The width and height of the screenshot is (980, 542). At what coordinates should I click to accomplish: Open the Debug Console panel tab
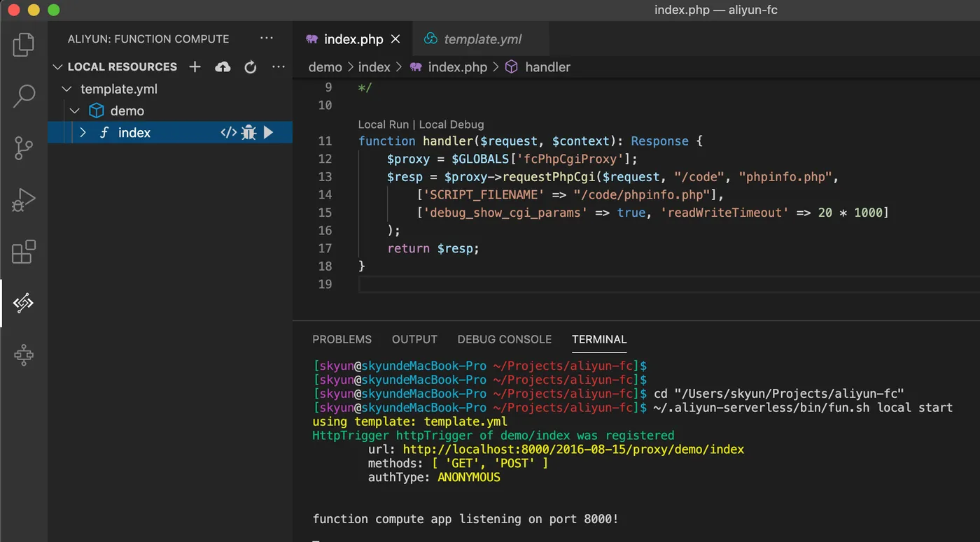pos(505,339)
